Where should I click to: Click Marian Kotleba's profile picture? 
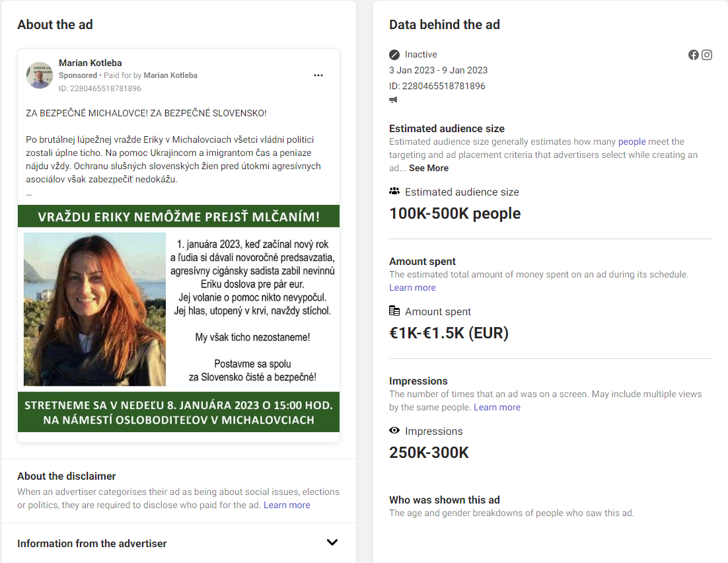(40, 75)
